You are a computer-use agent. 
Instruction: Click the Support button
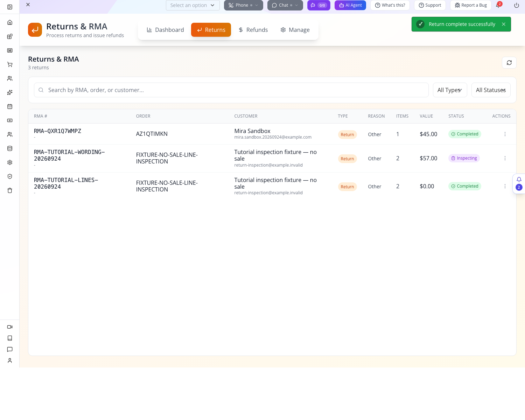[x=430, y=5]
